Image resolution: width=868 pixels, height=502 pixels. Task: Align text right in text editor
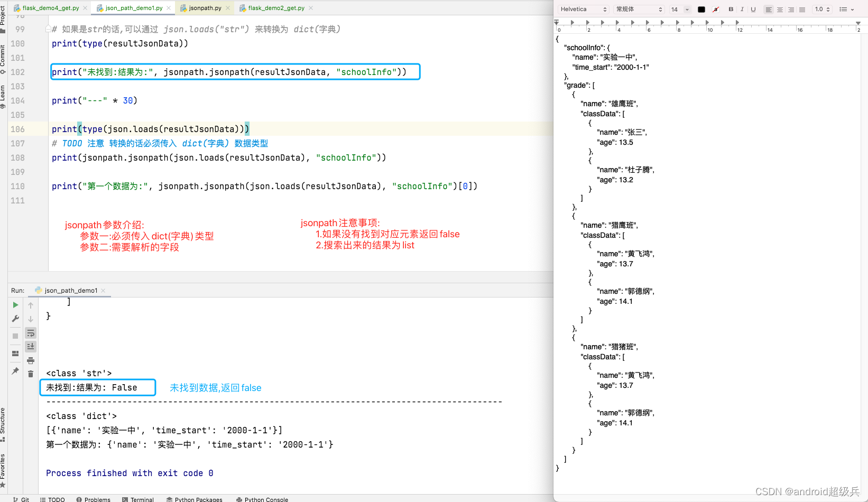pyautogui.click(x=791, y=10)
